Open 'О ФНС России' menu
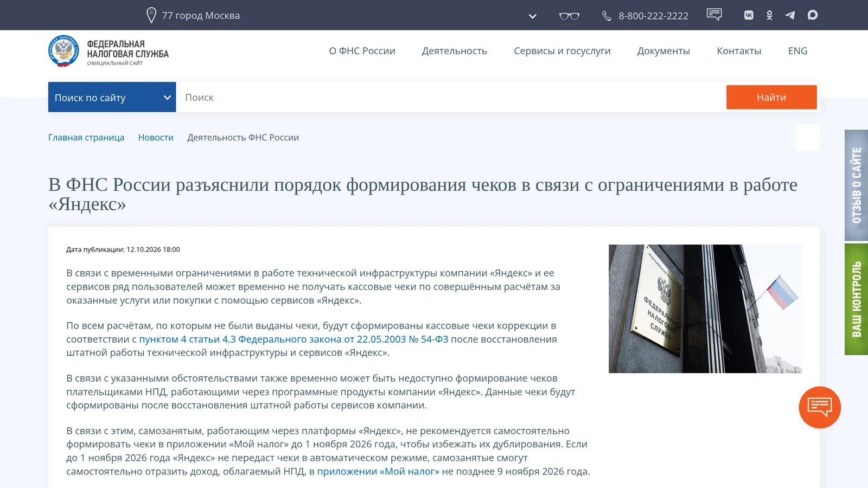 coord(362,51)
